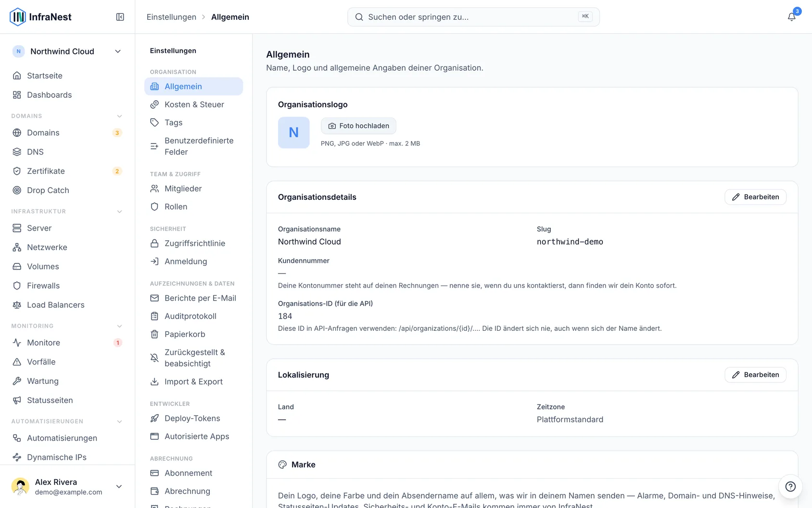This screenshot has width=812, height=508.
Task: Go to Mitglieder settings
Action: (x=193, y=189)
